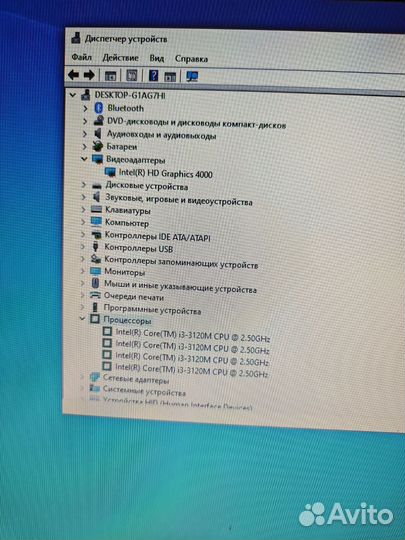
Task: Click the Properties toolbar icon
Action: [x=132, y=75]
